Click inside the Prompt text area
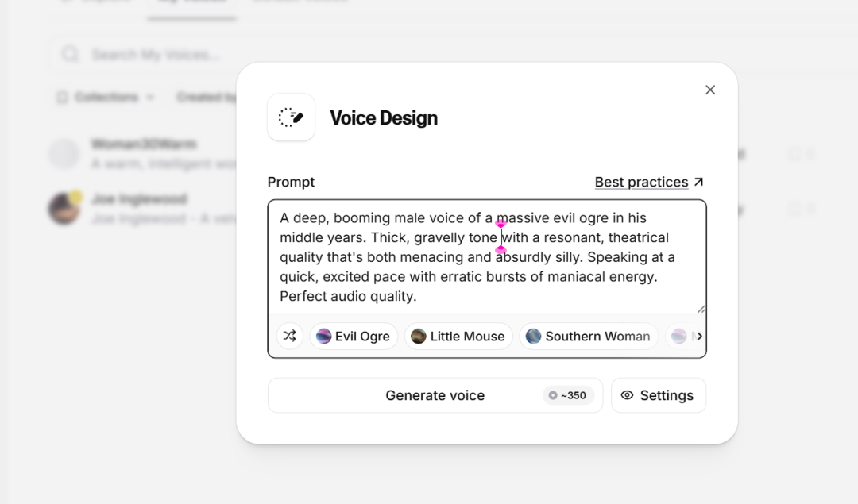This screenshot has height=504, width=858. [486, 257]
